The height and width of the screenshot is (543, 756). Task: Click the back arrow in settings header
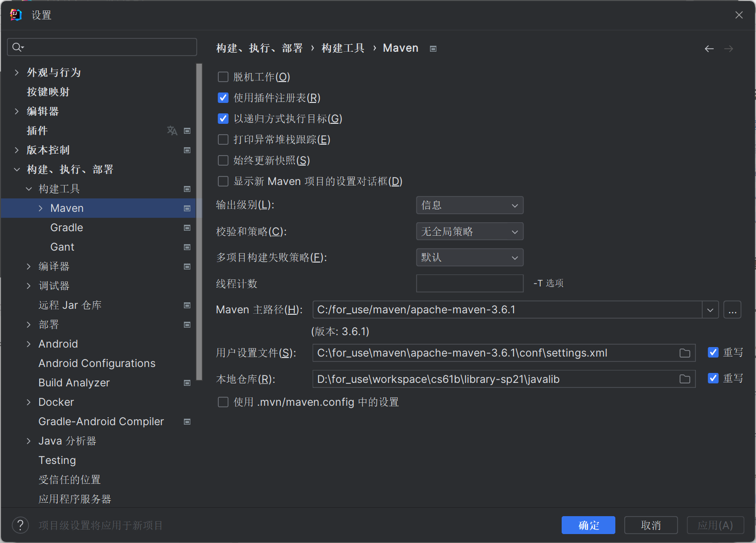[709, 48]
